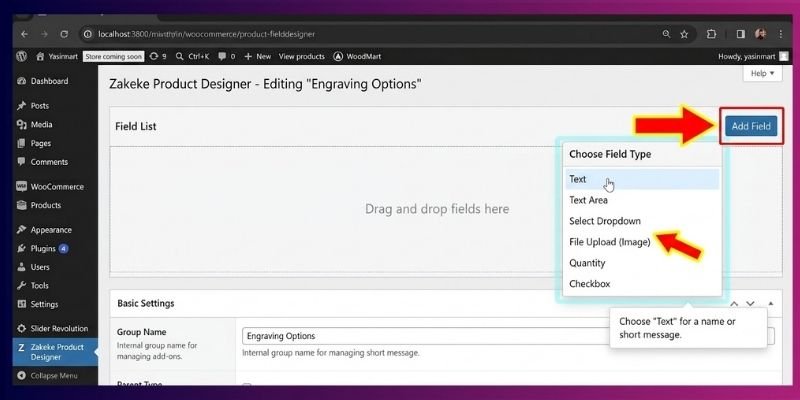Click the browser forward arrow

coord(44,34)
